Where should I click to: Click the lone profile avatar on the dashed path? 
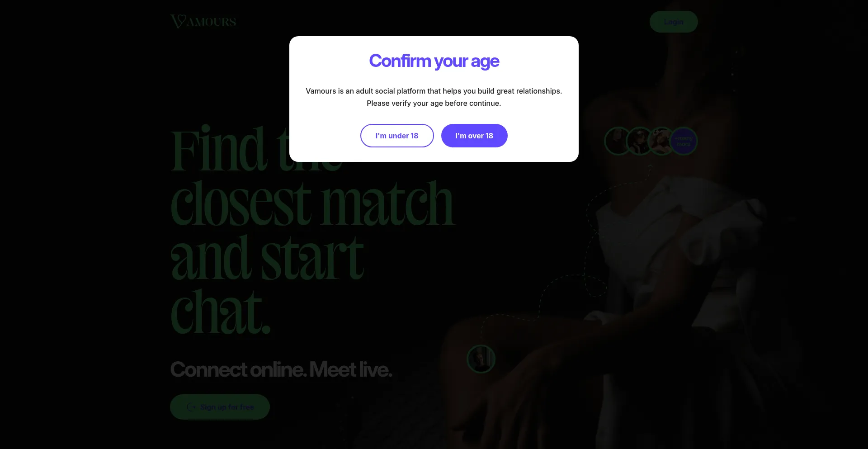481,359
